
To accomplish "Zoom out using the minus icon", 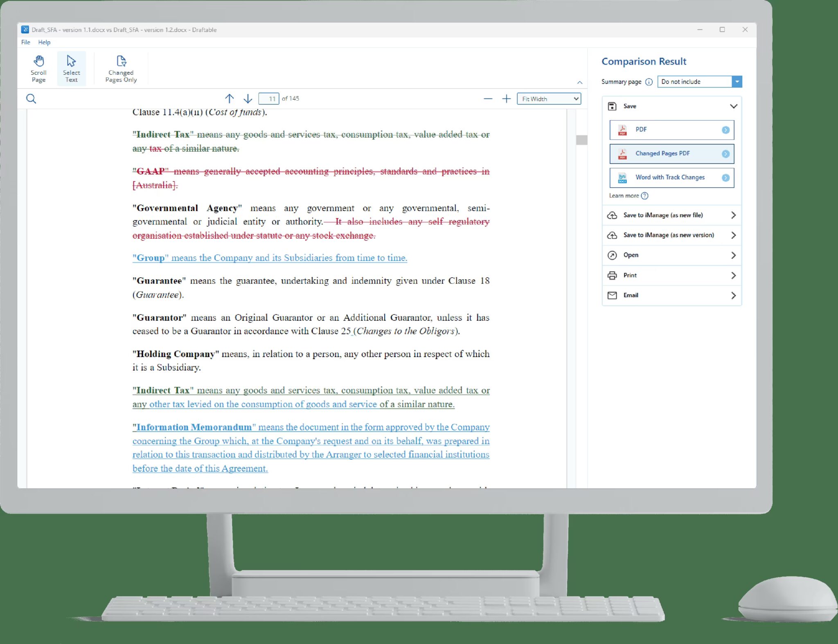I will tap(487, 99).
